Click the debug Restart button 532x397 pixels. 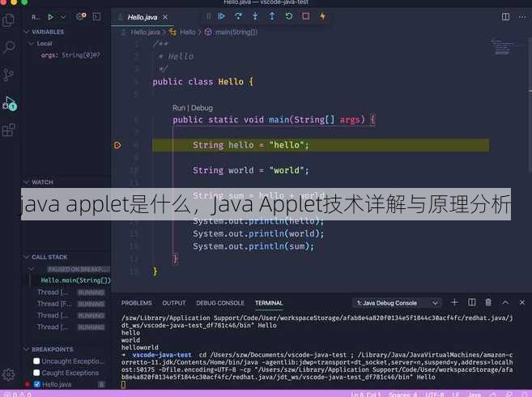pyautogui.click(x=289, y=16)
